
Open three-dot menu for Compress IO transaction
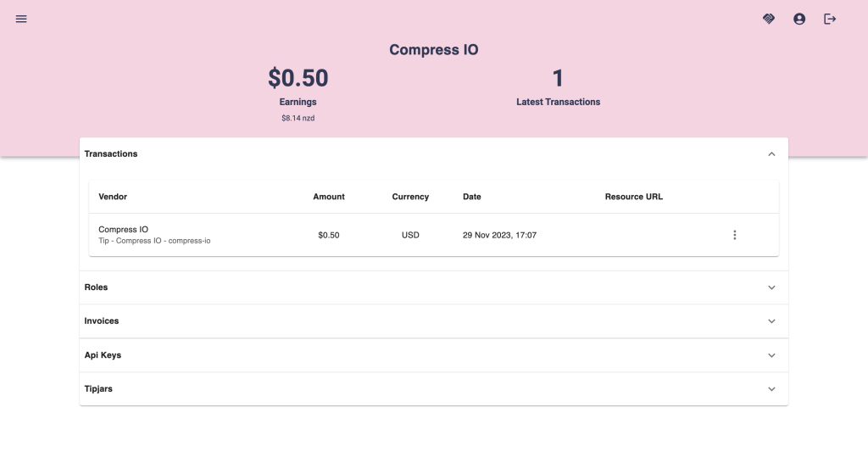[734, 235]
